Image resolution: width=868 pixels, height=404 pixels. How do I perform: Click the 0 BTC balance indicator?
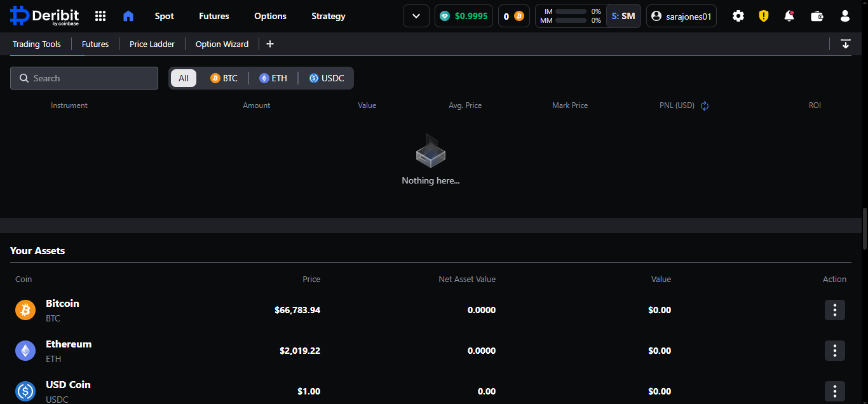[x=514, y=16]
